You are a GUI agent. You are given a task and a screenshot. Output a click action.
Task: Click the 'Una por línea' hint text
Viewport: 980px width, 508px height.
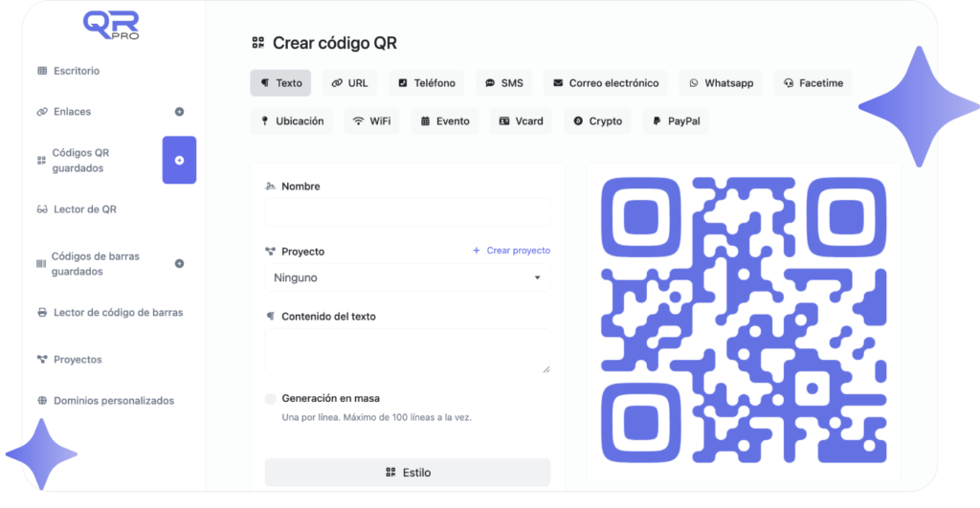[x=377, y=417]
